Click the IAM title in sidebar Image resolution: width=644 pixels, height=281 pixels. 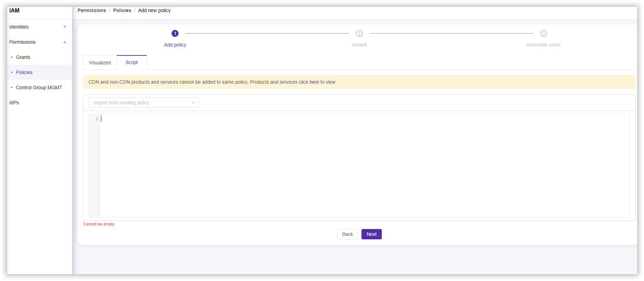[14, 10]
